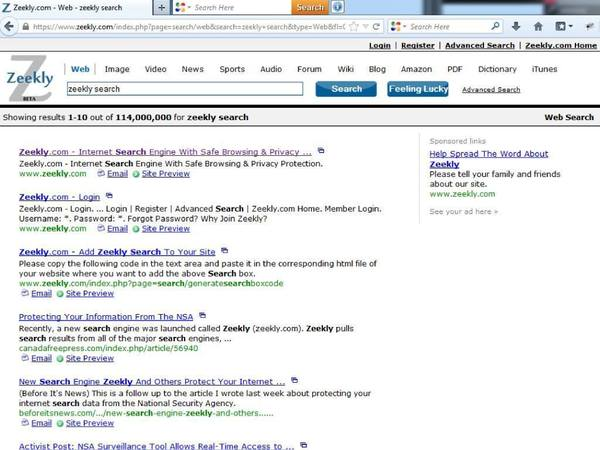This screenshot has width=600, height=450.
Task: Click in the zeekly search query field
Action: 185,89
